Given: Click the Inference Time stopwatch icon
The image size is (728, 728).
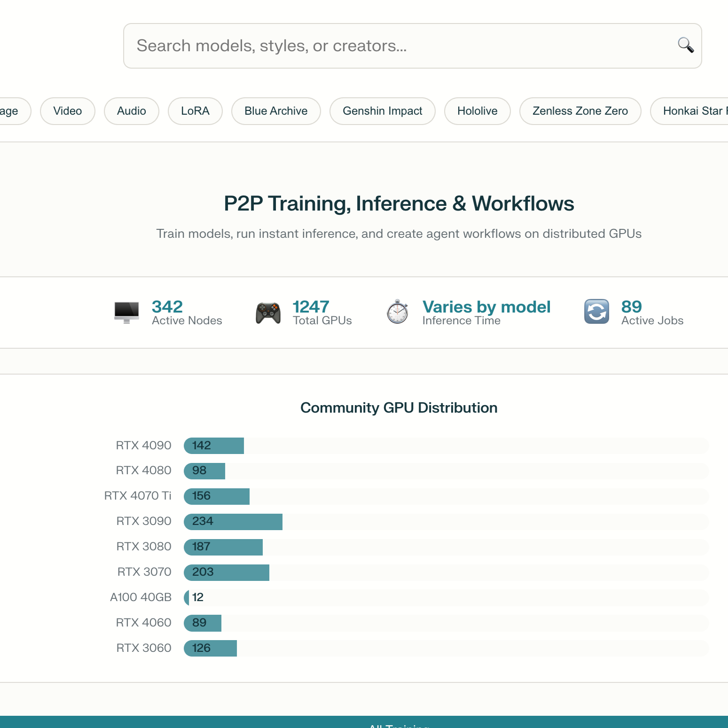Looking at the screenshot, I should coord(398,312).
